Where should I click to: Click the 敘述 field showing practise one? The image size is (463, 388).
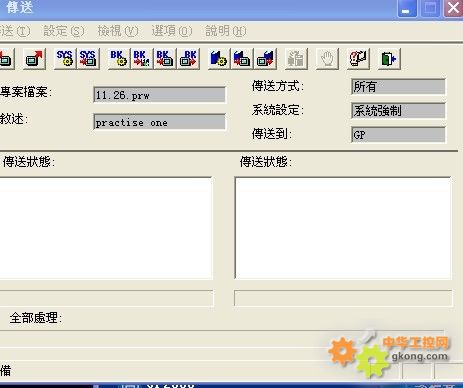pyautogui.click(x=159, y=122)
